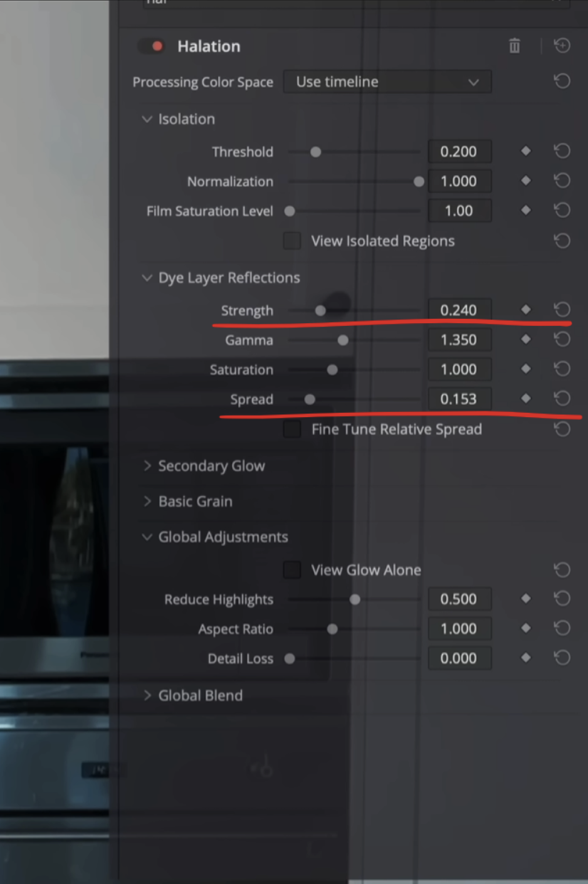Expand the Secondary Glow section
The image size is (588, 884).
(x=147, y=465)
